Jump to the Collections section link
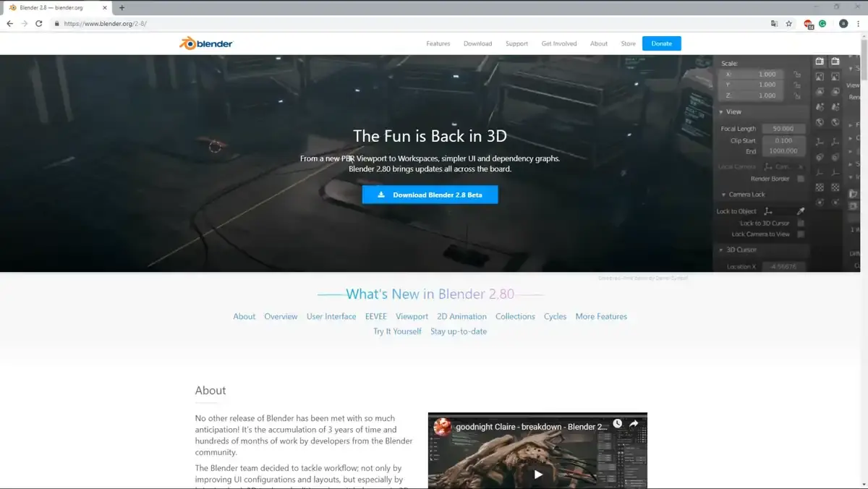Viewport: 868px width, 489px height. pos(516,316)
